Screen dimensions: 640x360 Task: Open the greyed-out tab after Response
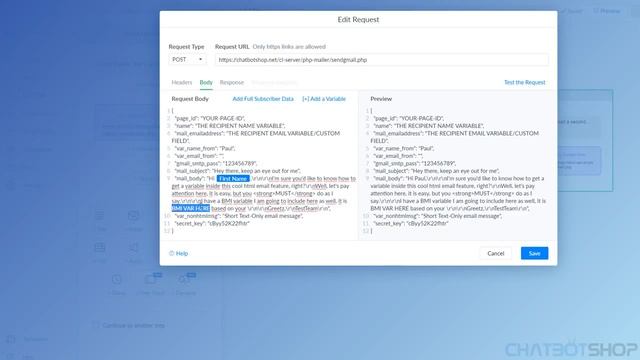point(274,82)
